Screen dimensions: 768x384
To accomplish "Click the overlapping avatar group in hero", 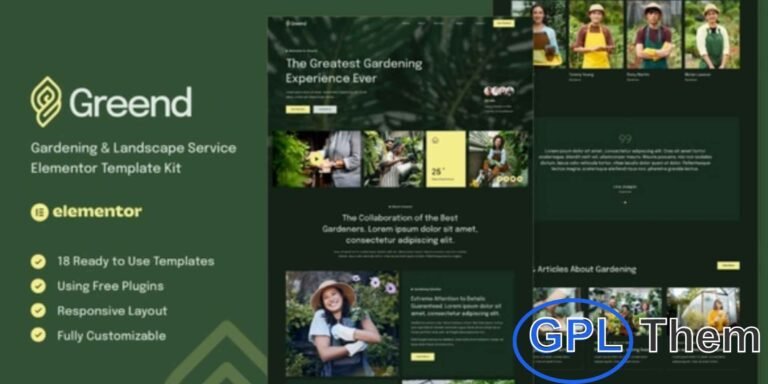I will pyautogui.click(x=499, y=91).
